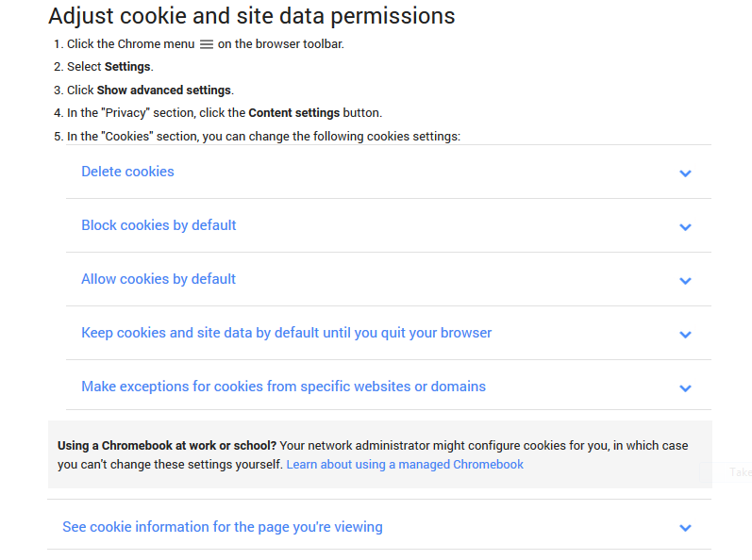
Task: Click the faint Take button at right edge
Action: pyautogui.click(x=739, y=472)
